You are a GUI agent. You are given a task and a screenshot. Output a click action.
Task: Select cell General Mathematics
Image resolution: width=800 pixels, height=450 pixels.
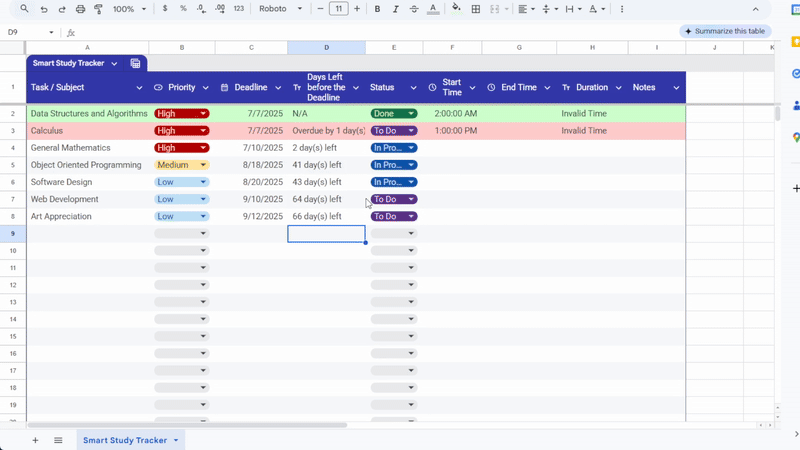pos(87,148)
